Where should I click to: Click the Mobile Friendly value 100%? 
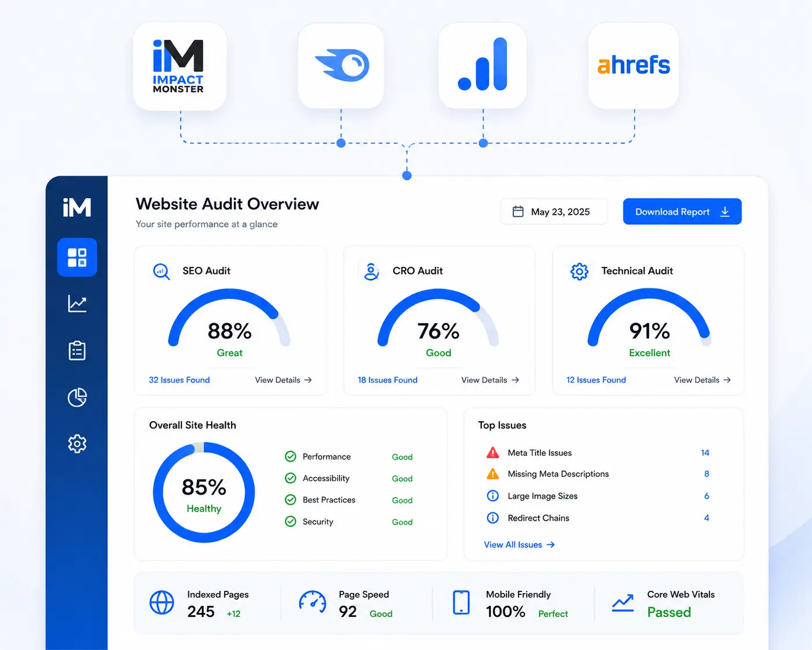506,612
